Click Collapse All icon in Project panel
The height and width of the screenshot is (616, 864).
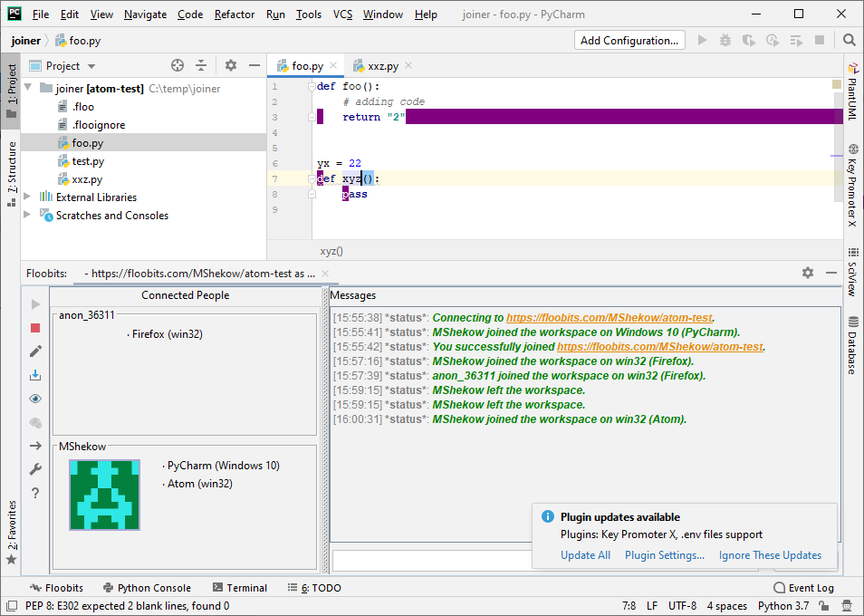(201, 65)
